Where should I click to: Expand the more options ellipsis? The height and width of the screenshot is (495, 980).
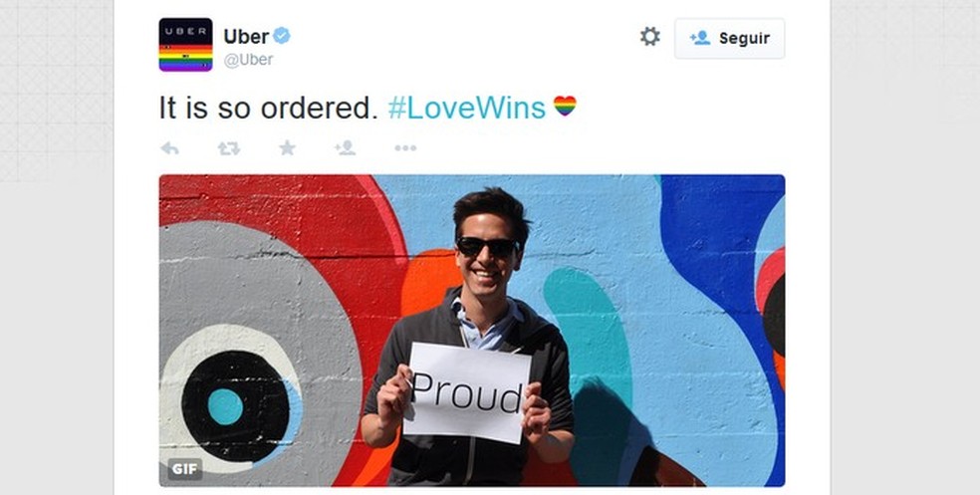click(405, 148)
